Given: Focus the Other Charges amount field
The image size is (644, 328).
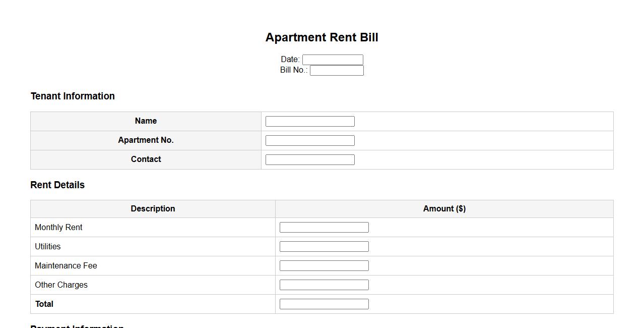Looking at the screenshot, I should pos(324,285).
